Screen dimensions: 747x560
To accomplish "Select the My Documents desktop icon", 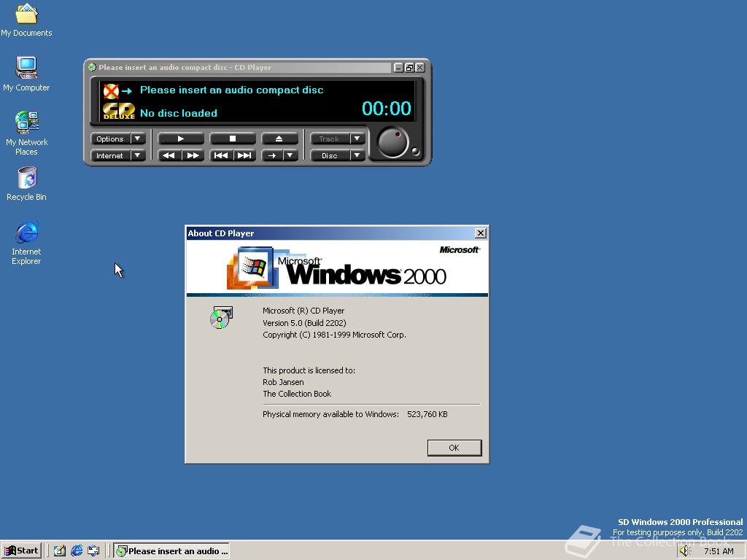I will 26,20.
